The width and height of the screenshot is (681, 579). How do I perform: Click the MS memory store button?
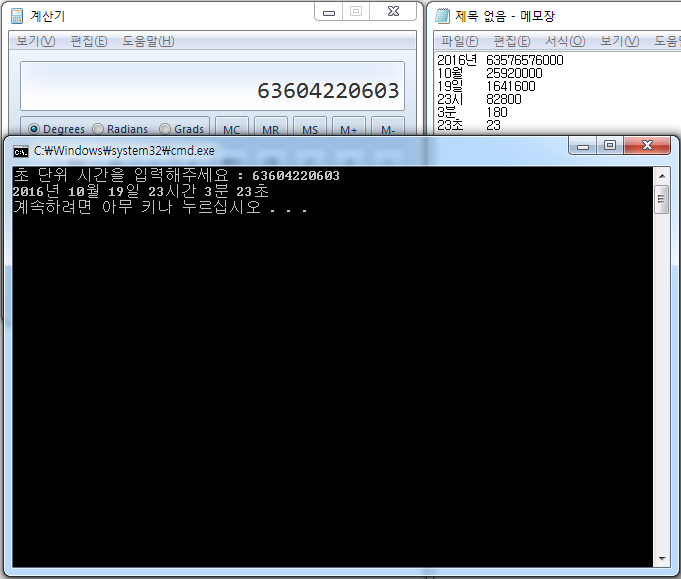pos(310,127)
